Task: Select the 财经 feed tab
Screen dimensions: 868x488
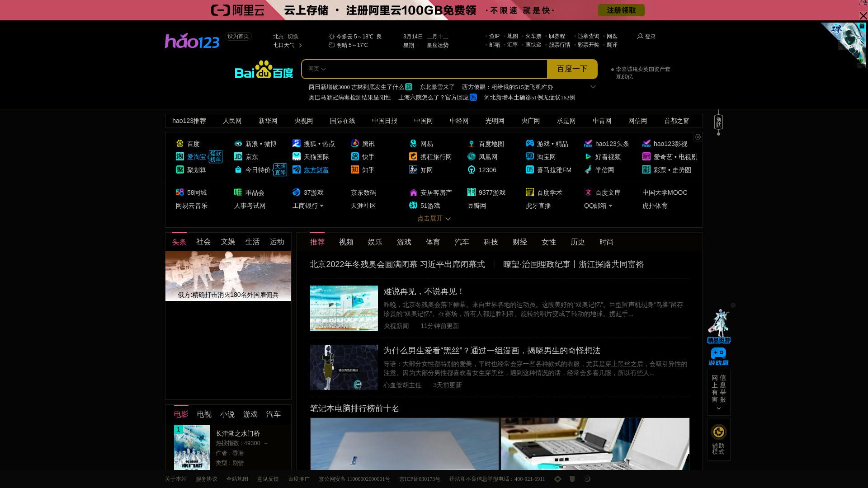Action: point(520,242)
